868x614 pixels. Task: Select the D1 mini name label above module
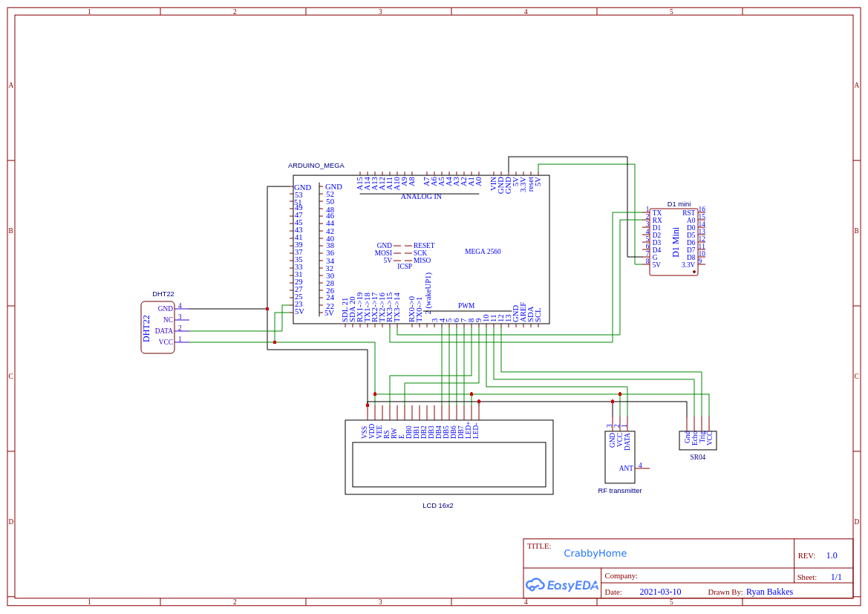tap(679, 204)
